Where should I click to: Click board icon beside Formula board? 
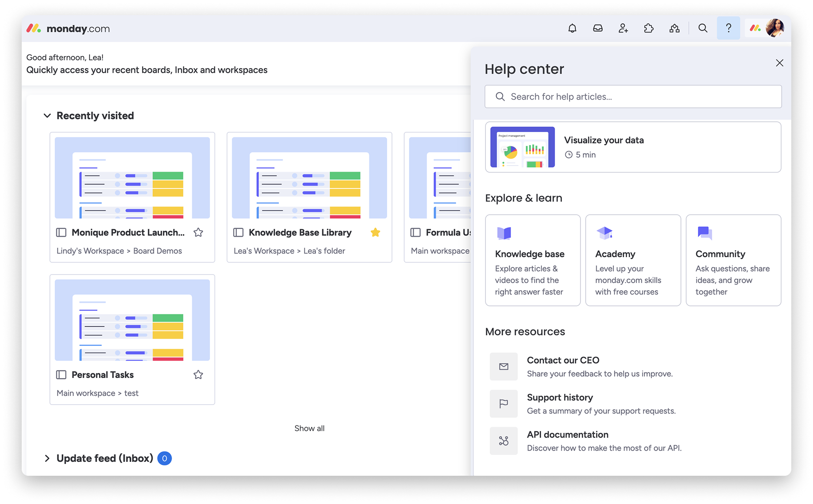pyautogui.click(x=415, y=232)
